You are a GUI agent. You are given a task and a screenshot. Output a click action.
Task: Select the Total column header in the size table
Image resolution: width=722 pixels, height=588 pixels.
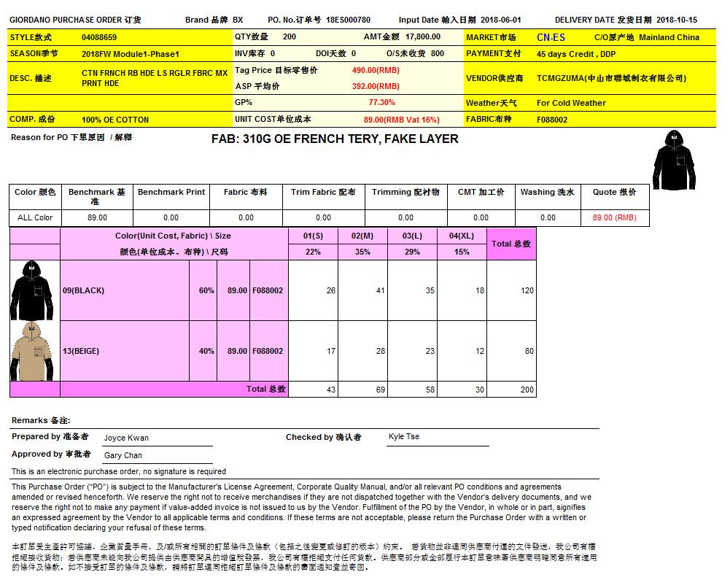pyautogui.click(x=511, y=244)
